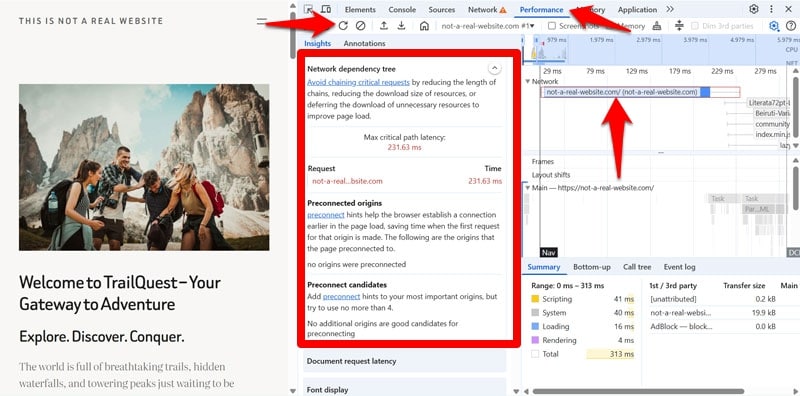Click the upload profile icon
The height and width of the screenshot is (396, 800).
tap(384, 26)
